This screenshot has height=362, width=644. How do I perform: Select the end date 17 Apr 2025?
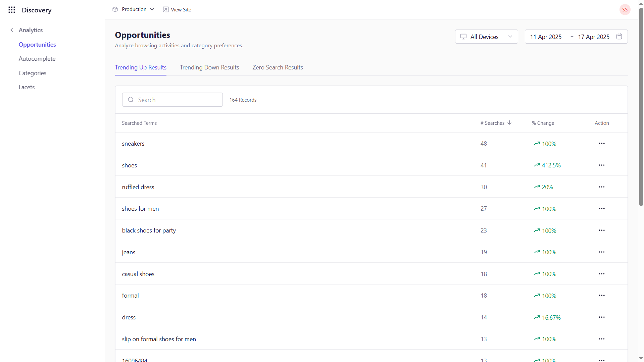click(x=593, y=37)
